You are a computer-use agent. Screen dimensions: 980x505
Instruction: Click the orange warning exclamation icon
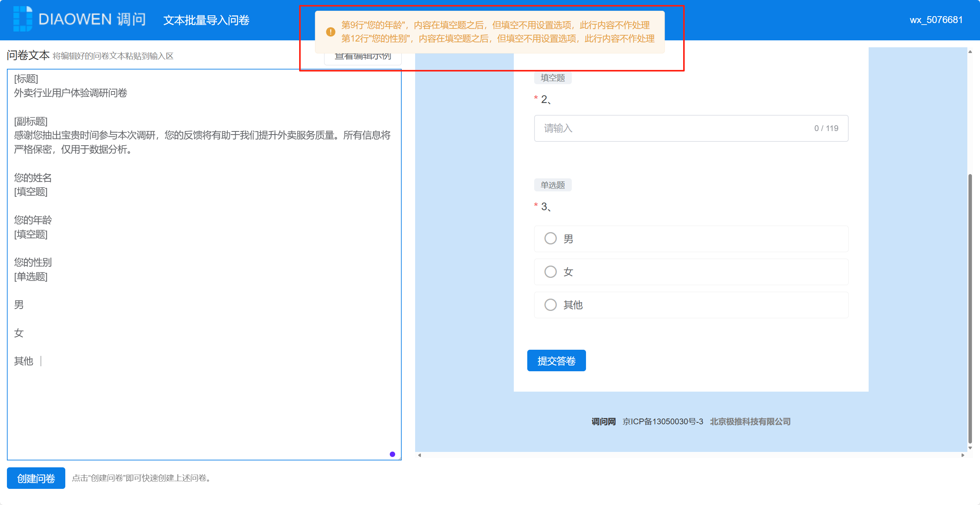(x=330, y=32)
